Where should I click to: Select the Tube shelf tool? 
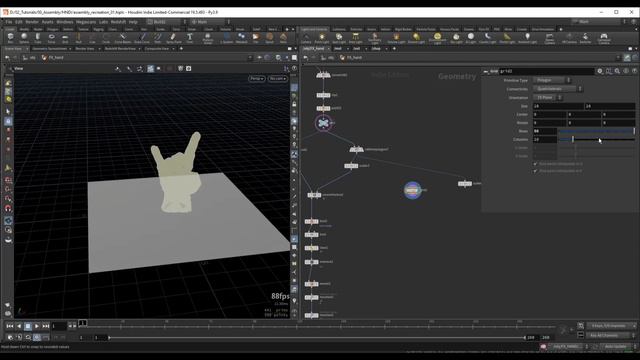point(38,38)
